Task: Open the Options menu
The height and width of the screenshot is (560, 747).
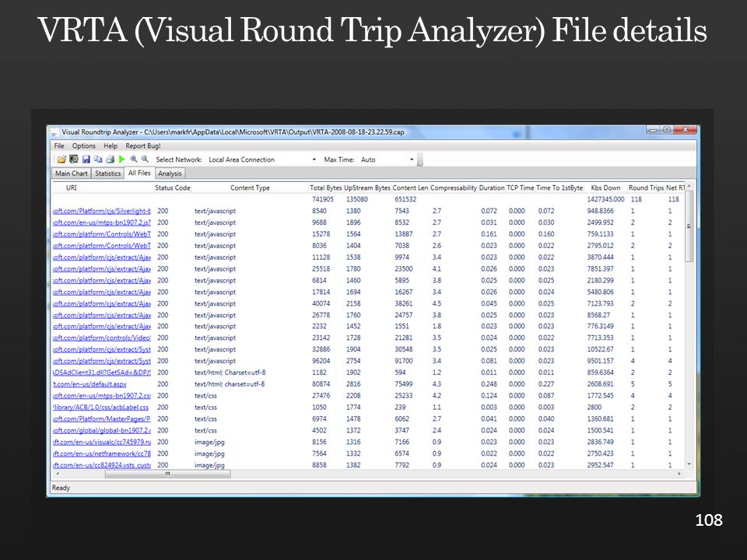Action: [x=84, y=145]
